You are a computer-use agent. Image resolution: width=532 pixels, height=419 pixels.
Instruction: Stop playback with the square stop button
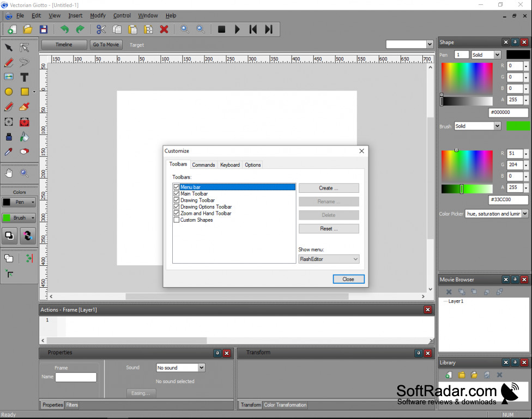[x=221, y=29]
